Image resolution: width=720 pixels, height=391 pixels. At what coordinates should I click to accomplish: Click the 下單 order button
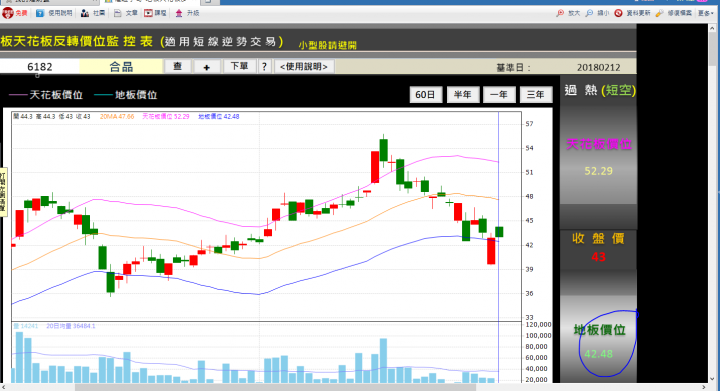[239, 67]
